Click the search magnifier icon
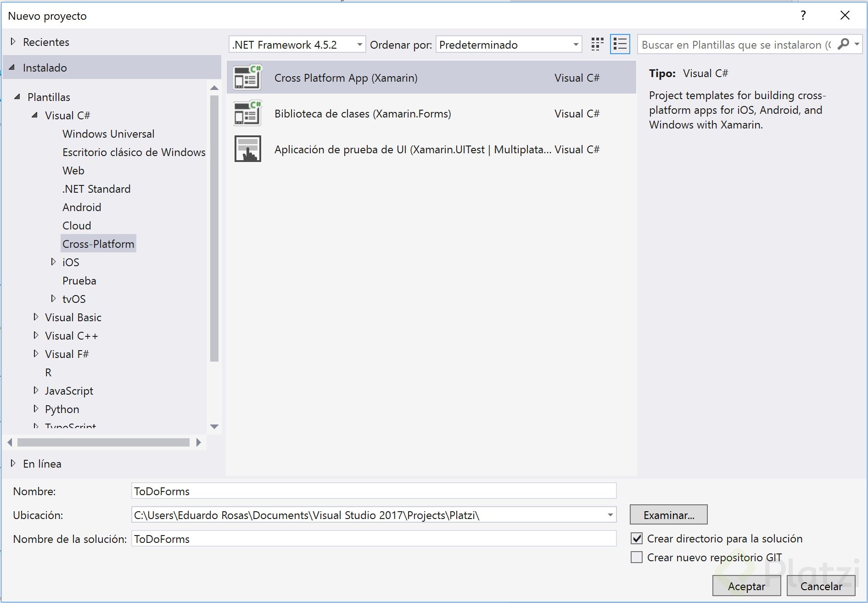 [x=843, y=44]
